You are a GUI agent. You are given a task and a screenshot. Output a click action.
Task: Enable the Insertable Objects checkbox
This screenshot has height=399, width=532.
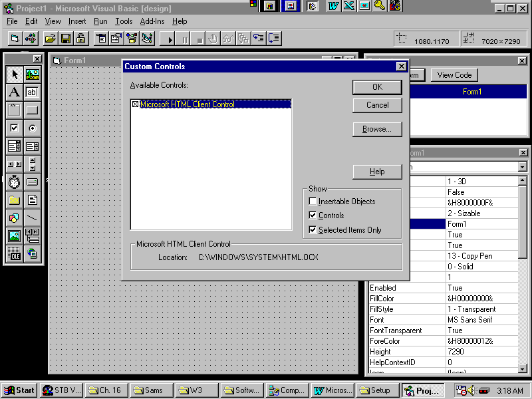313,201
